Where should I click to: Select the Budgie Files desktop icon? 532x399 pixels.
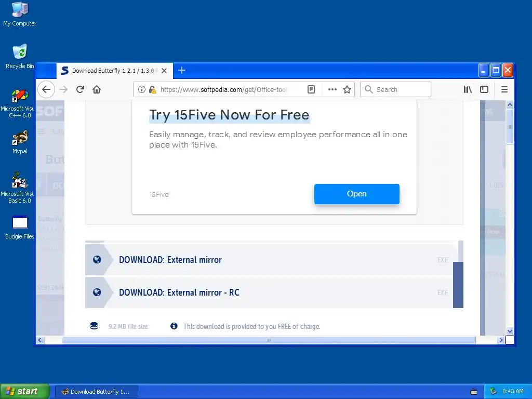(20, 228)
